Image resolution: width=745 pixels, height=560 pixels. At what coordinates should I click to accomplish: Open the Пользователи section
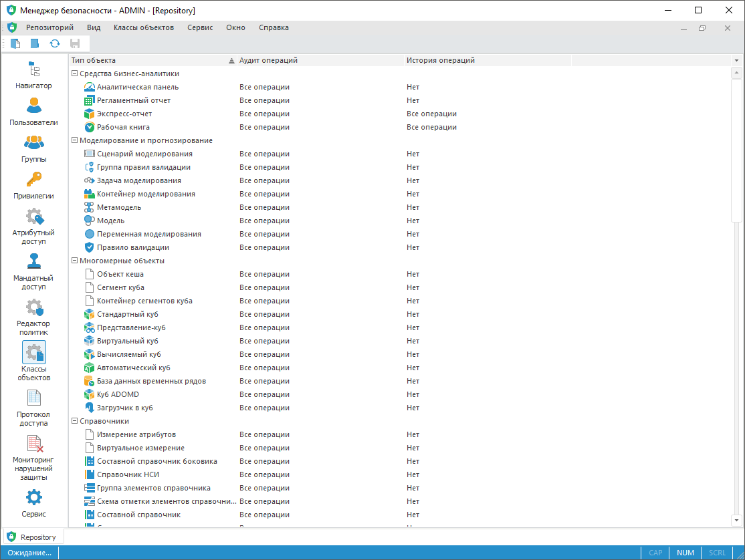tap(33, 112)
